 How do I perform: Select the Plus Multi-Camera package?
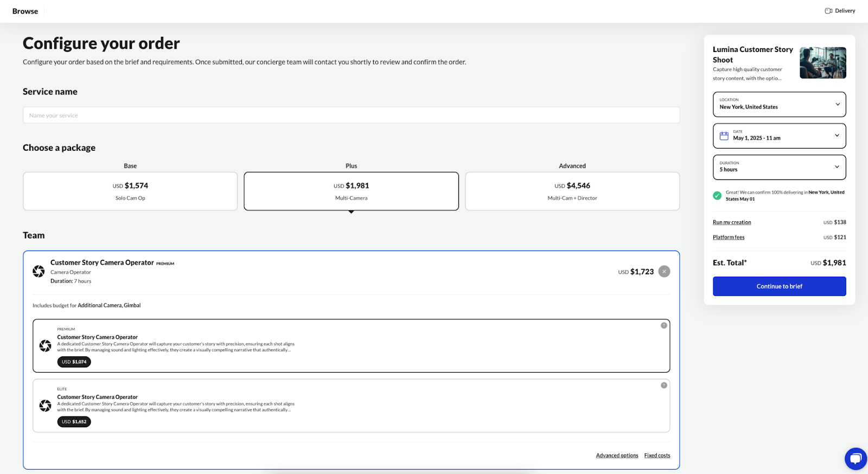pos(351,191)
